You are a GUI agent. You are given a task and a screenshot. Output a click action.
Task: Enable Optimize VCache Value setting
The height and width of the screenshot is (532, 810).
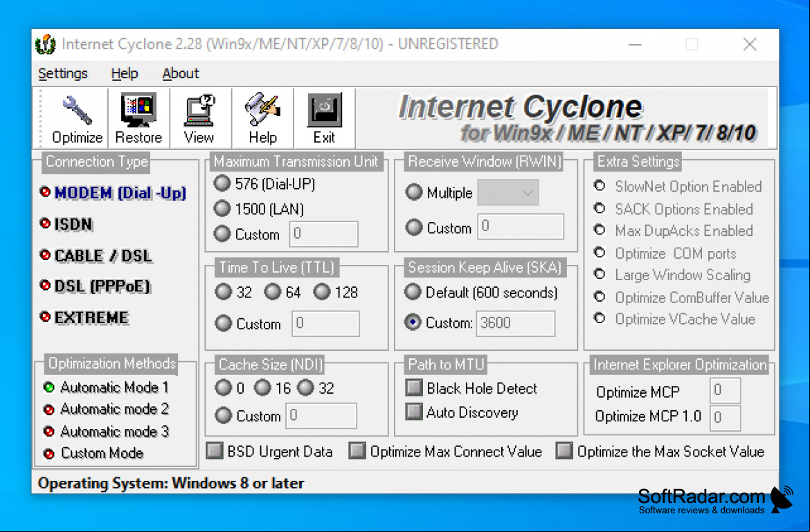(675, 319)
